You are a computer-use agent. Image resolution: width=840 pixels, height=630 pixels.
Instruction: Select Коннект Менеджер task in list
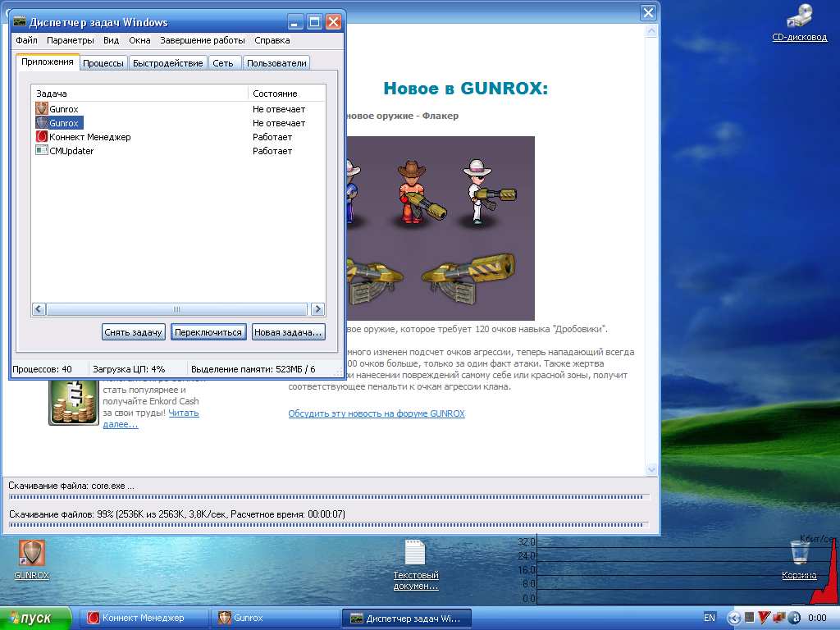(89, 137)
